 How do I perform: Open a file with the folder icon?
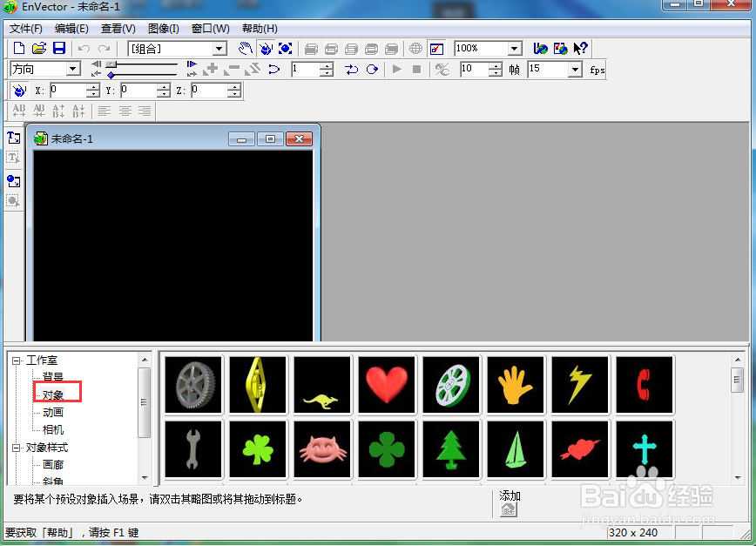39,48
